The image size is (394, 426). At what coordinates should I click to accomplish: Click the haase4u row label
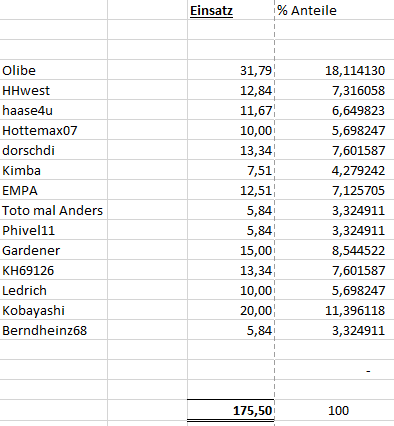54,110
